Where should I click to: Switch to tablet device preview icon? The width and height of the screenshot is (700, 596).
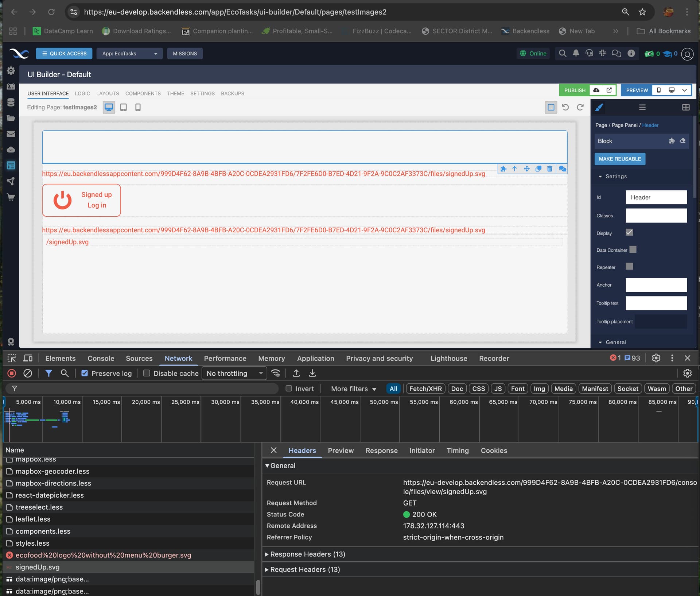click(x=123, y=107)
